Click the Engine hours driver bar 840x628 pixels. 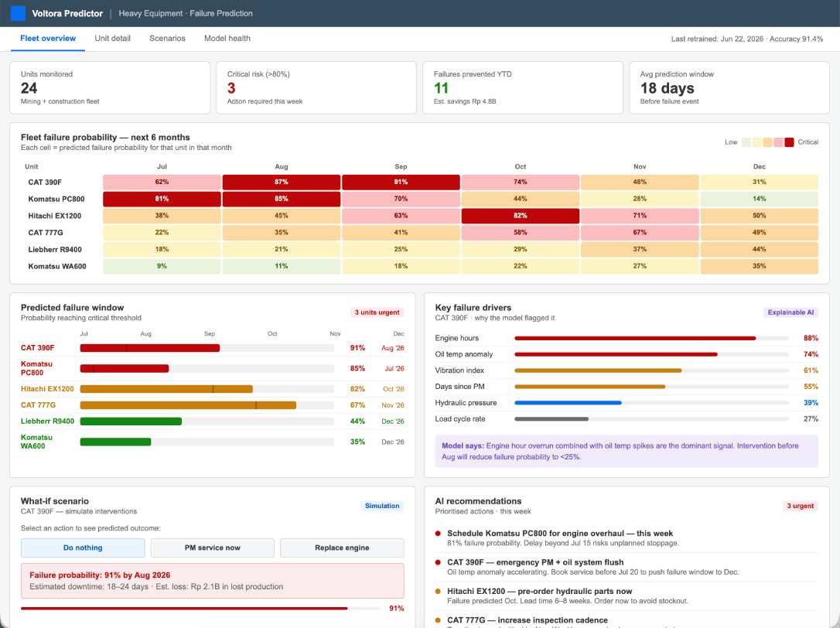[x=651, y=339]
